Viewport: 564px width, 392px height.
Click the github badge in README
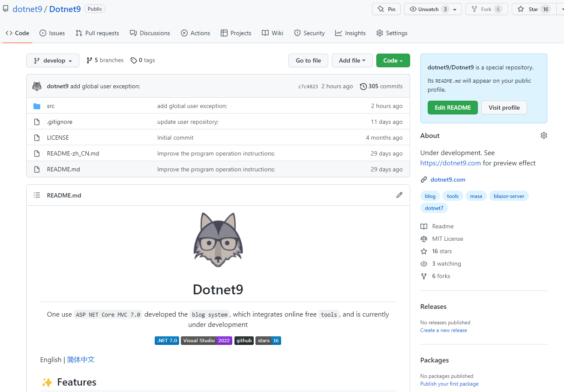(x=244, y=341)
